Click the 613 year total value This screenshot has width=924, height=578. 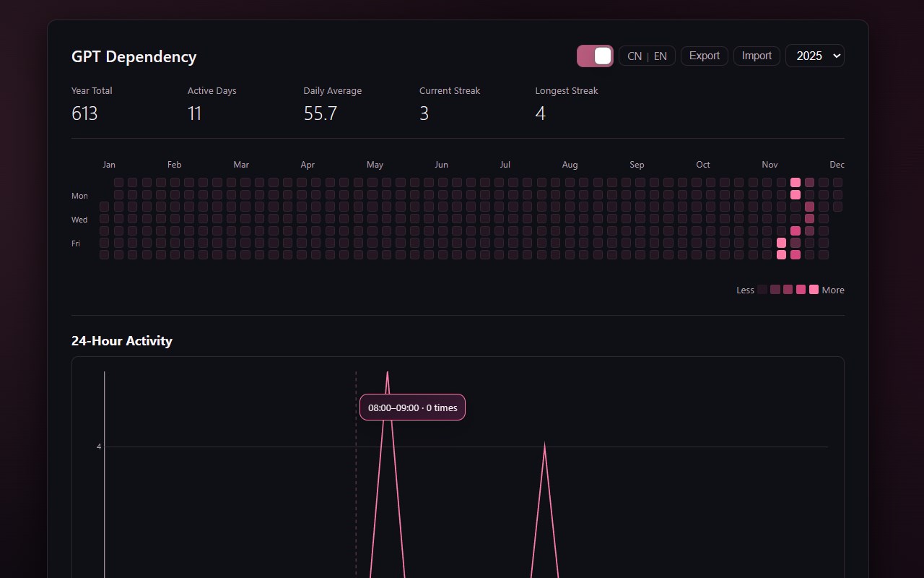[x=84, y=113]
